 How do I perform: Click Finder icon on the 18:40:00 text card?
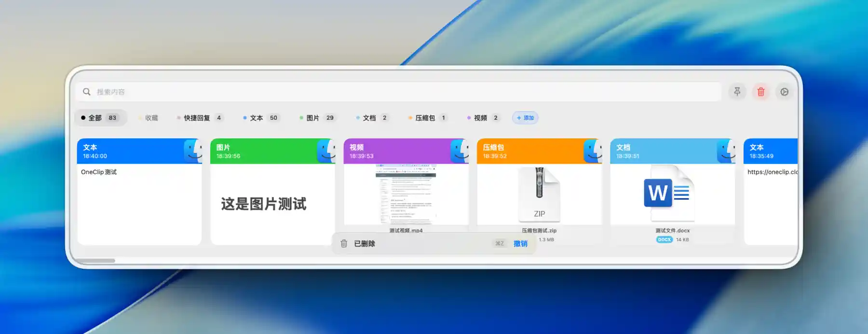tap(193, 151)
